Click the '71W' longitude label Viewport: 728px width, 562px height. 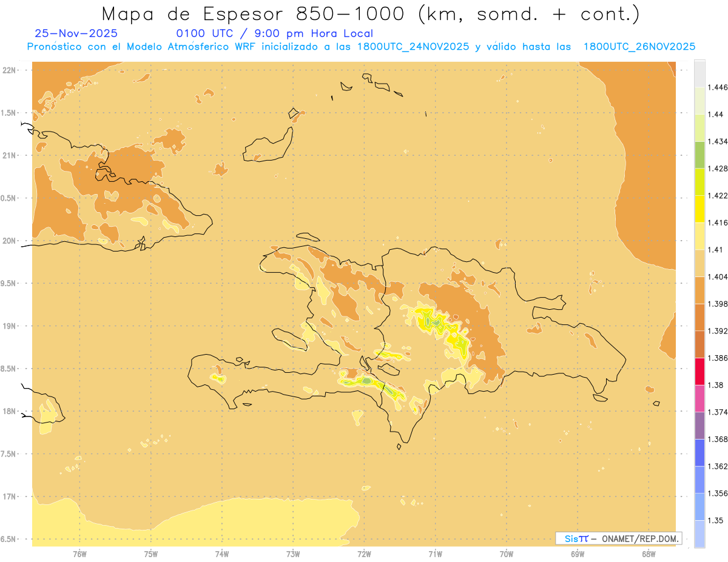(x=435, y=554)
